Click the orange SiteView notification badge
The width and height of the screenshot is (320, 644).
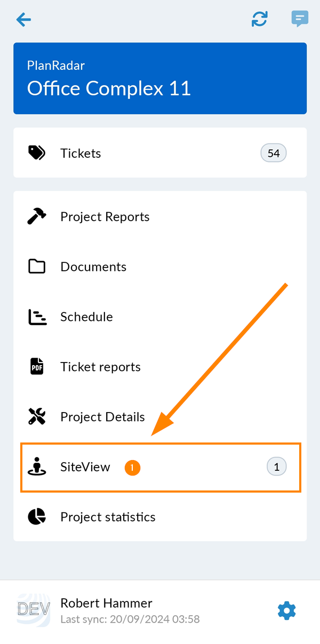(x=132, y=468)
